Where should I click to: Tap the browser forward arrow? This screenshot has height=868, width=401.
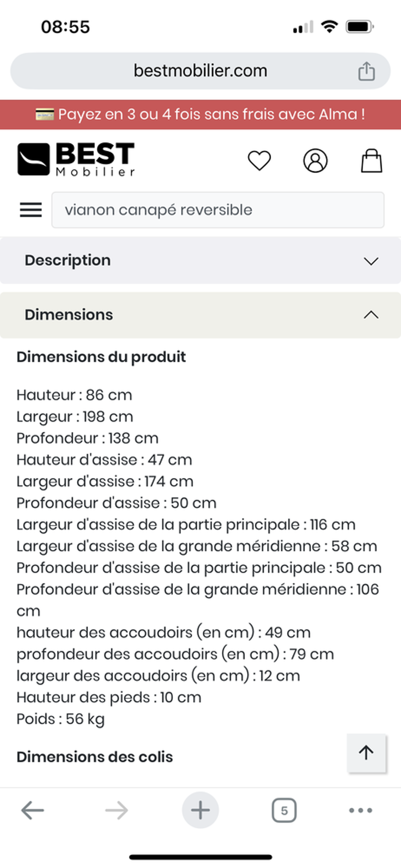[x=116, y=810]
